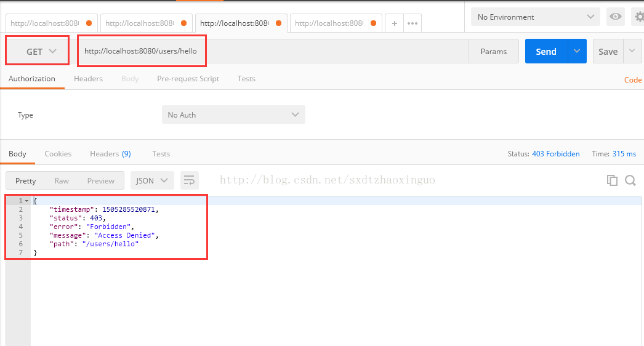Select the third, active localhost request tab

(x=241, y=23)
